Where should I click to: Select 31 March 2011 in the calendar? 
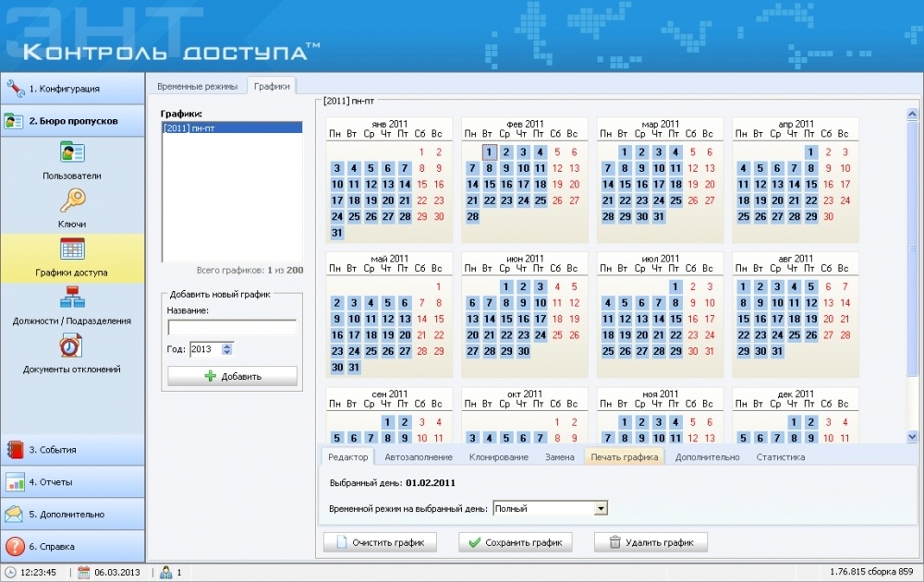(659, 217)
